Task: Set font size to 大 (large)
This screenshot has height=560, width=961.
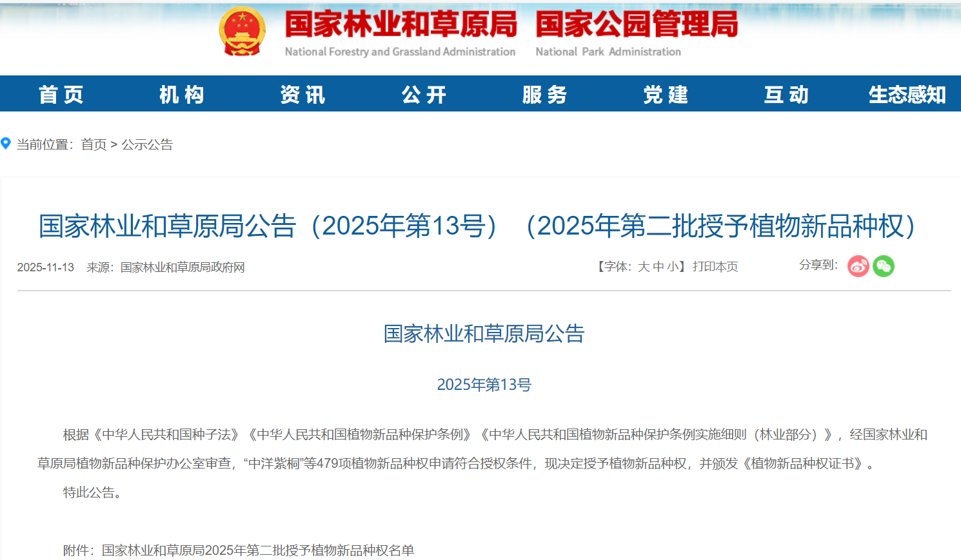Action: [x=644, y=267]
